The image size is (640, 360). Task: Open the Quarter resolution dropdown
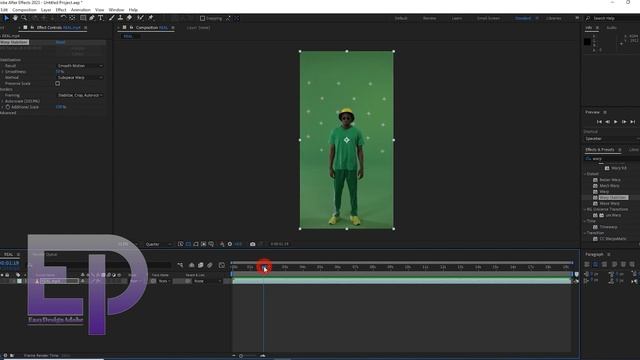[158, 244]
